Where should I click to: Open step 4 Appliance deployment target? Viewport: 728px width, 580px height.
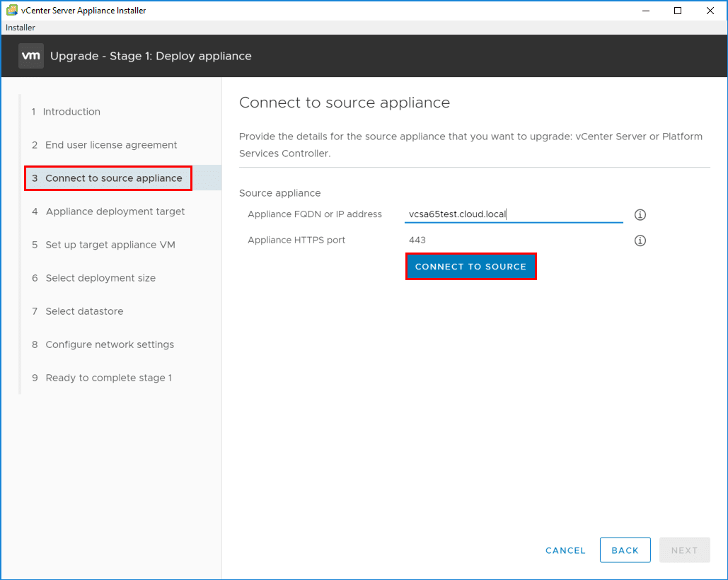pyautogui.click(x=115, y=211)
